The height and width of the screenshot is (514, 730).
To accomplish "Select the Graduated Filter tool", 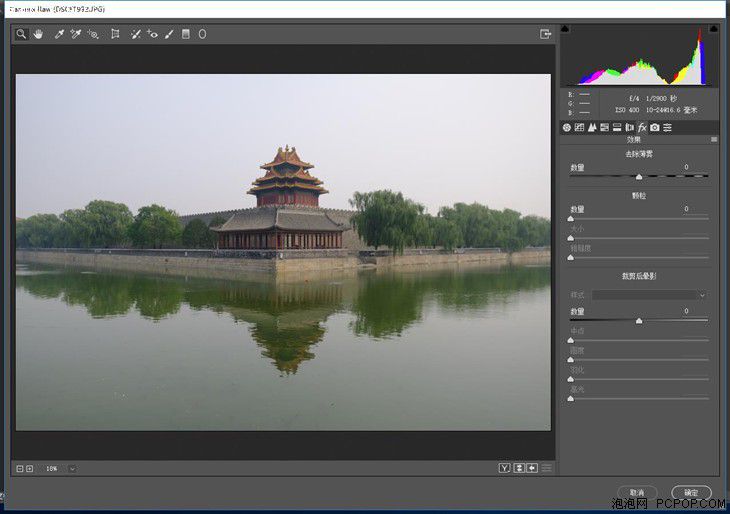I will pyautogui.click(x=186, y=34).
